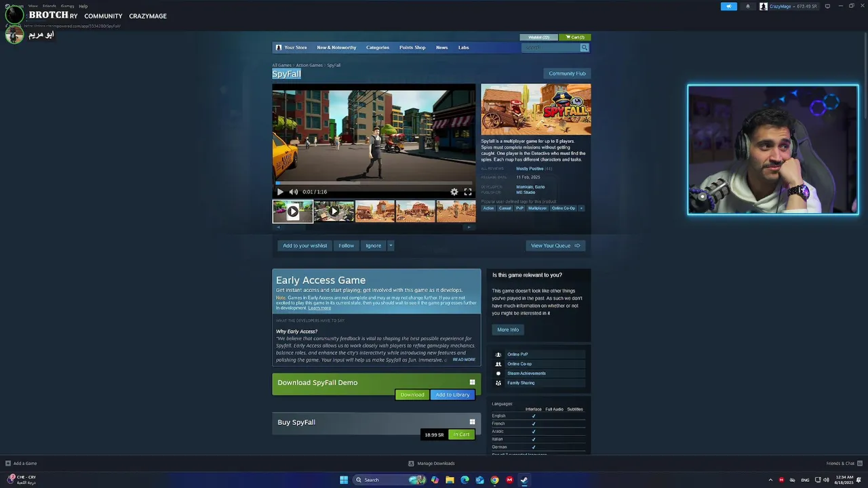Show hidden system tray icons

(770, 480)
